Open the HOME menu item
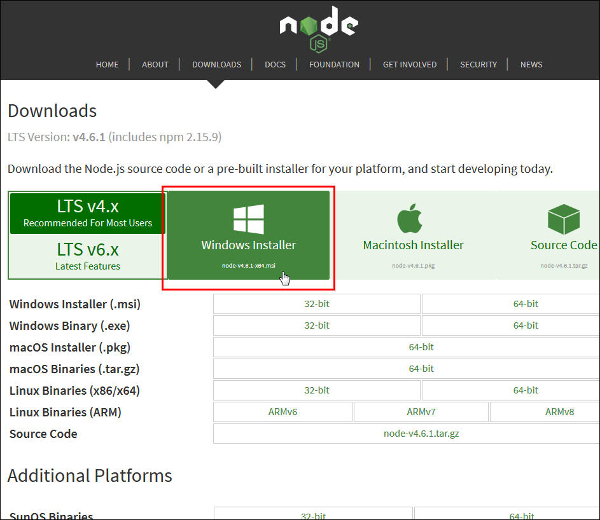 (107, 65)
